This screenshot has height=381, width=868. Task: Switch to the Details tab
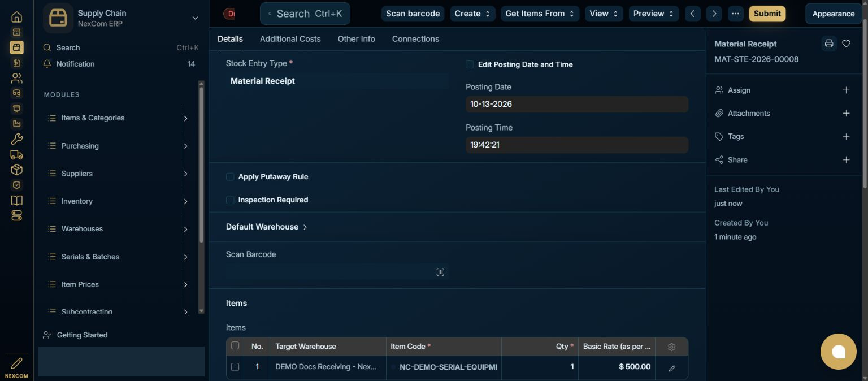(x=230, y=39)
